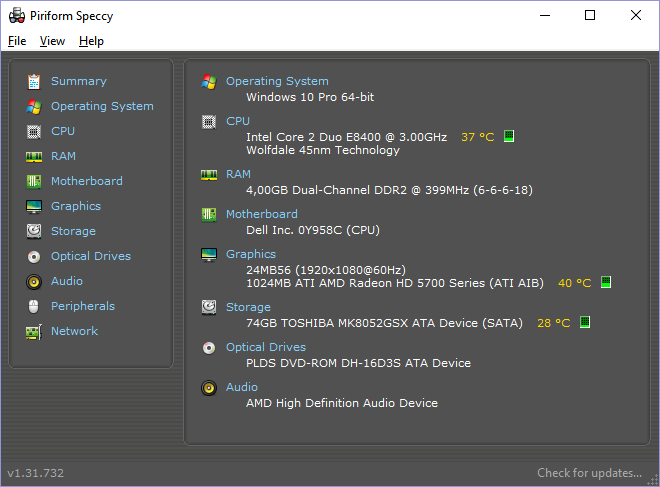Select the Storage drive icon in sidebar
This screenshot has width=660, height=487.
(x=34, y=231)
